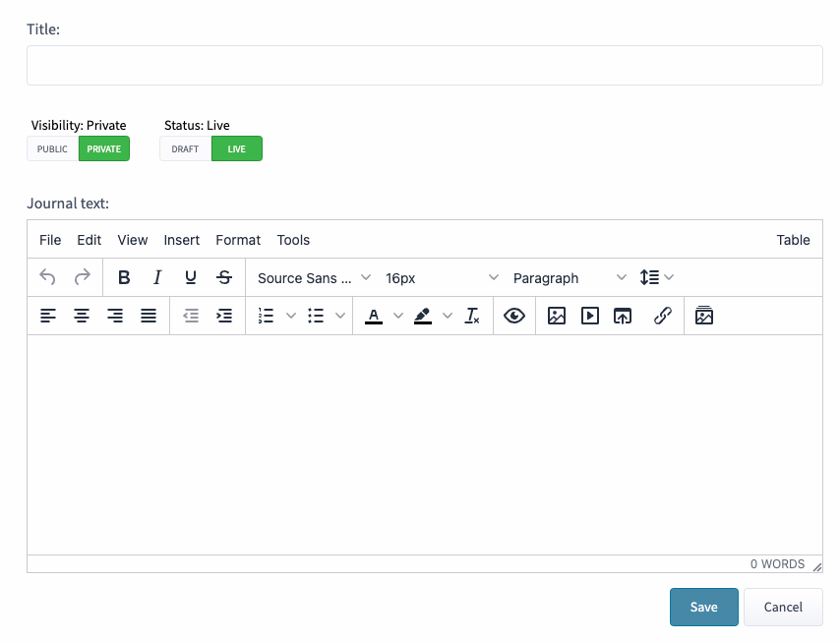
Task: Apply background highlight color
Action: [423, 316]
